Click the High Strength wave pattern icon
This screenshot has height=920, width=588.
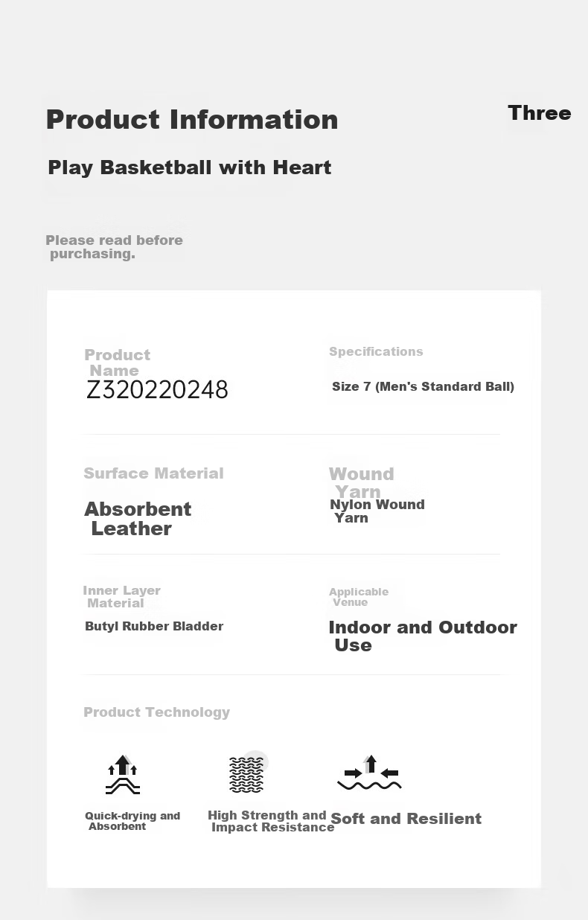pos(248,773)
